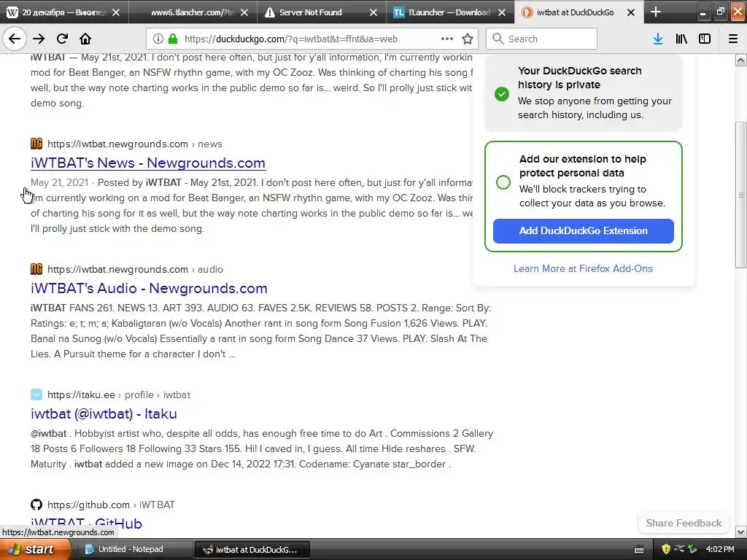Click the page scroll up arrow
This screenshot has height=560, width=747.
click(741, 60)
